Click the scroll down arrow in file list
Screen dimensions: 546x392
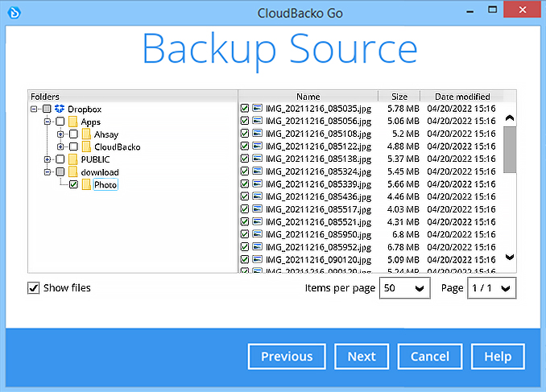click(510, 258)
